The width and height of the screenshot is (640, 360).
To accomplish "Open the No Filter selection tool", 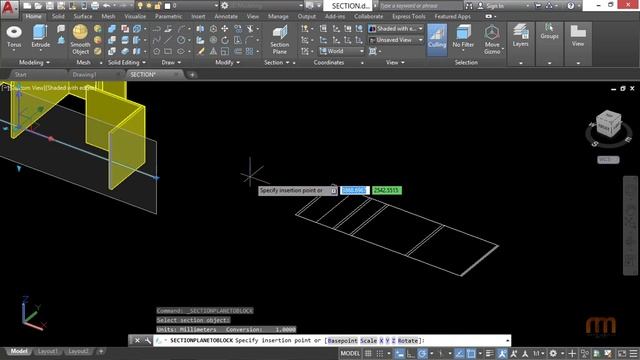I will click(463, 37).
